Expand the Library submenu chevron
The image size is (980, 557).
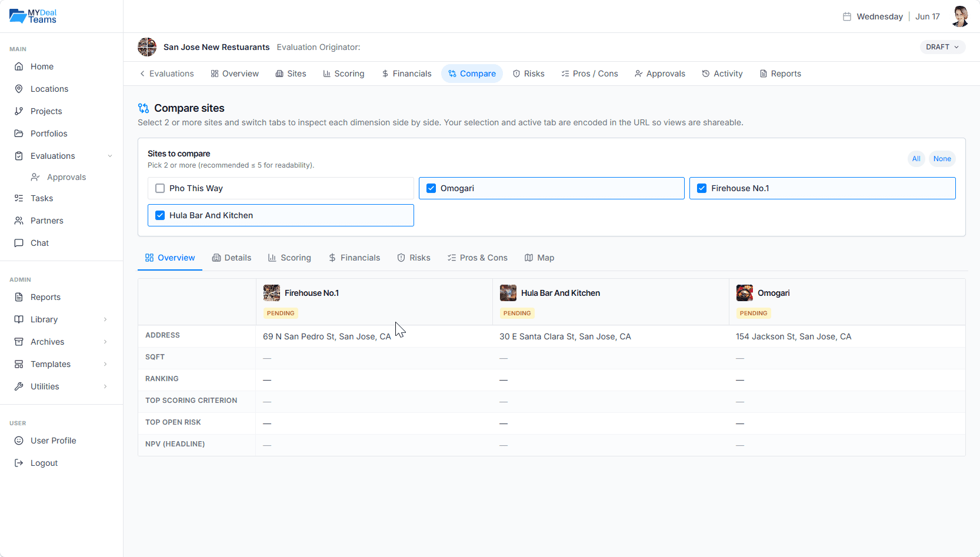(x=105, y=319)
